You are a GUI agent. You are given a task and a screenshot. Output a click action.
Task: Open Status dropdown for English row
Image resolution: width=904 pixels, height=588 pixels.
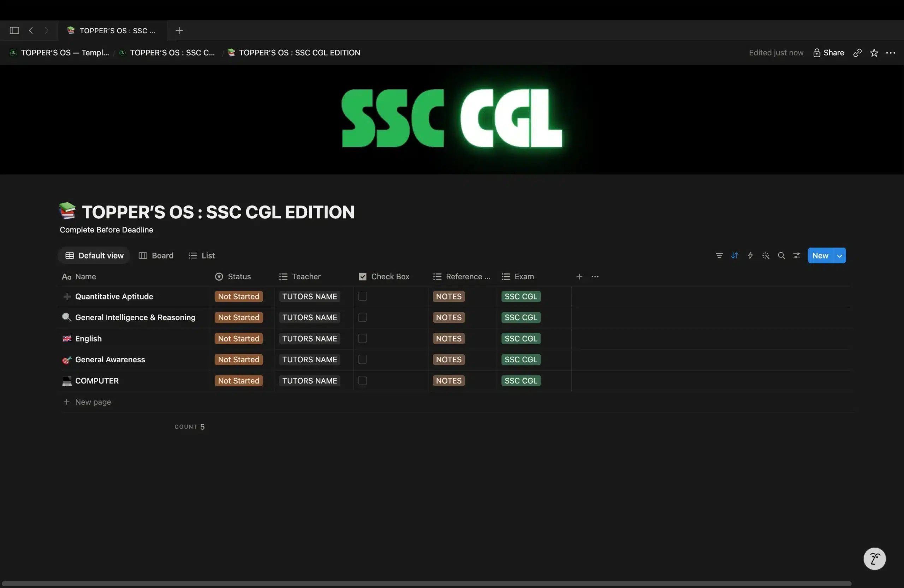point(238,338)
